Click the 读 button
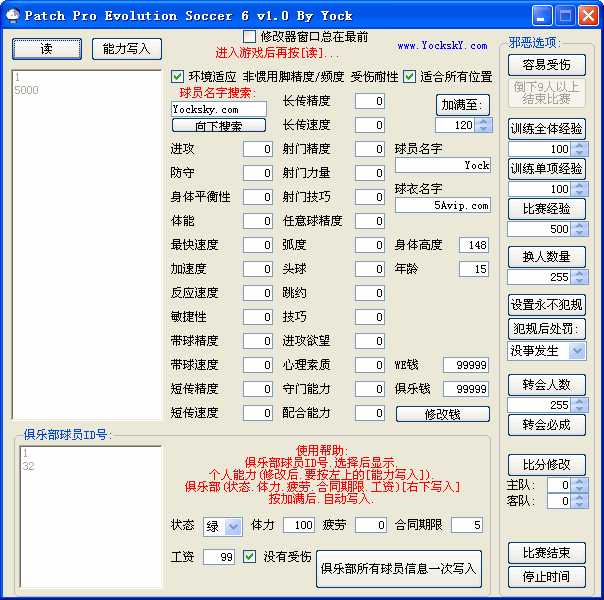604x600 pixels. pos(47,49)
